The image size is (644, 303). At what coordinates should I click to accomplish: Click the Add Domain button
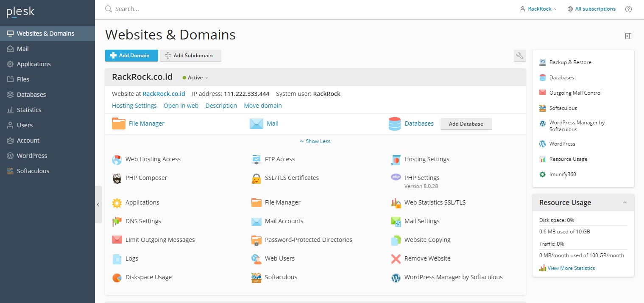(131, 56)
